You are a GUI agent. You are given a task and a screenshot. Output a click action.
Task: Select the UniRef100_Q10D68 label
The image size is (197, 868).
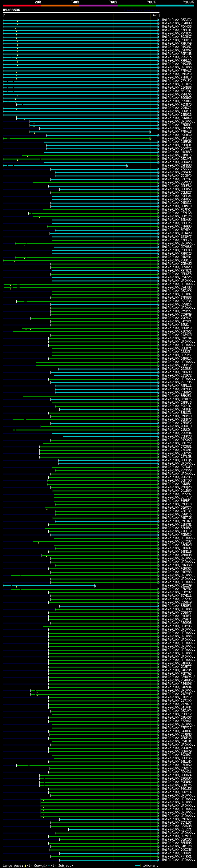click(x=177, y=88)
